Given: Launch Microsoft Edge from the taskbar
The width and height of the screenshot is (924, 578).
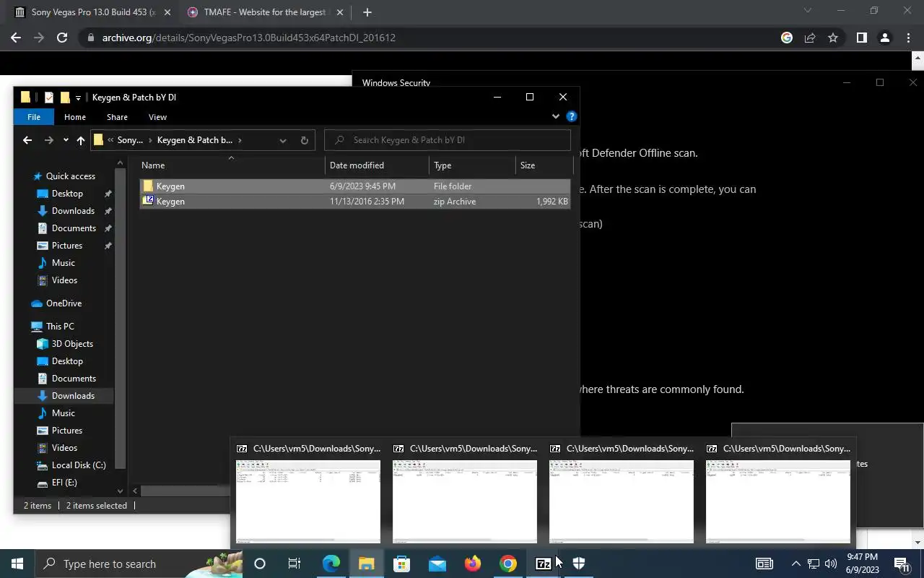Looking at the screenshot, I should click(331, 564).
